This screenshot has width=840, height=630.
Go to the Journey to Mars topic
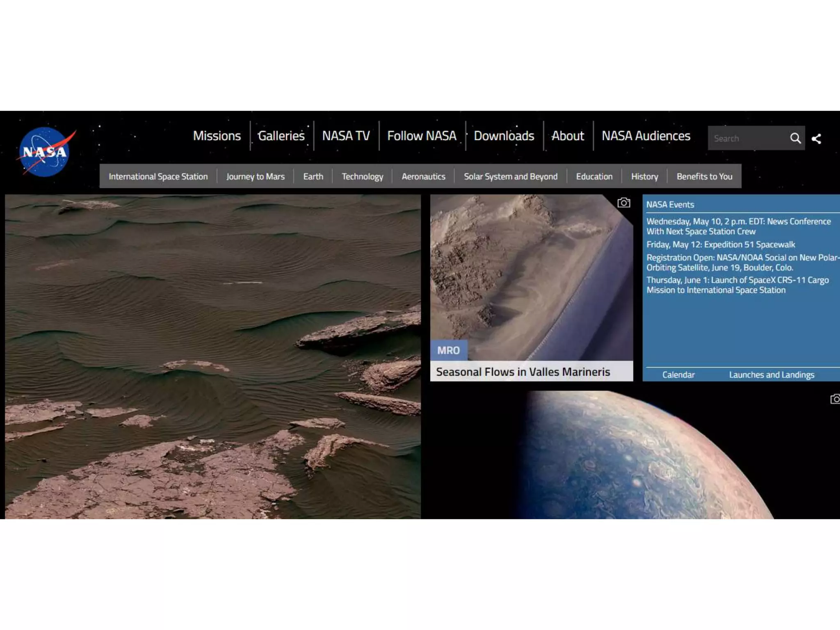coord(255,176)
